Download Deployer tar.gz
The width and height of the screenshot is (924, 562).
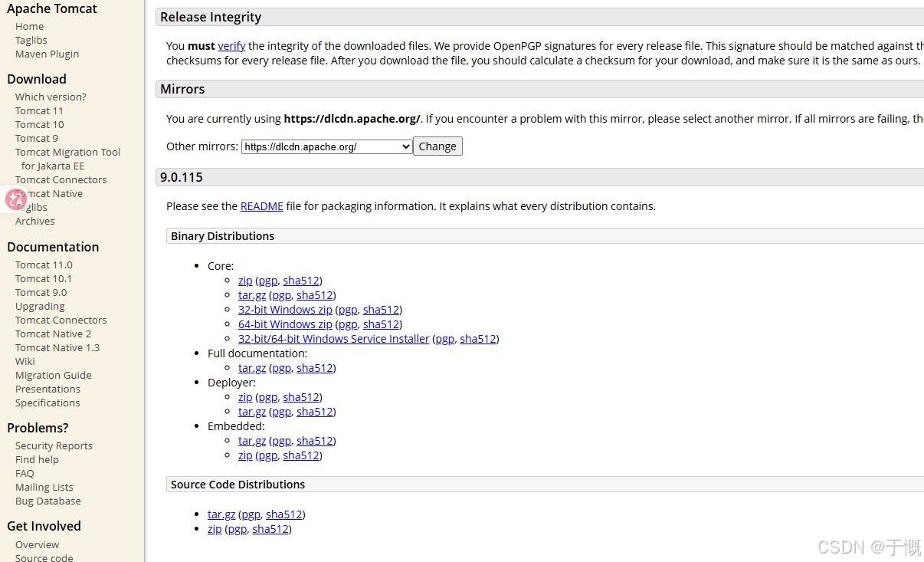point(252,412)
